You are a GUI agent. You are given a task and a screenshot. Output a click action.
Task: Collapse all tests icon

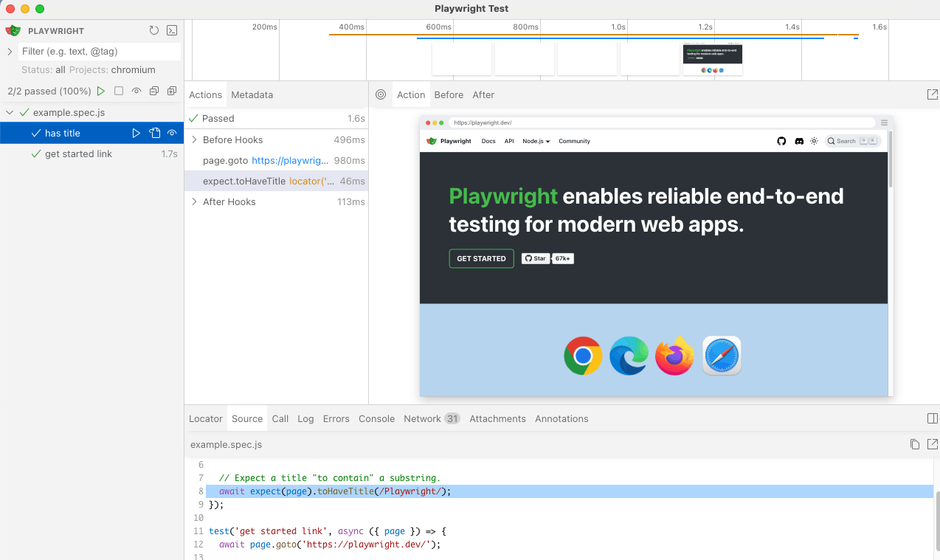pyautogui.click(x=154, y=91)
